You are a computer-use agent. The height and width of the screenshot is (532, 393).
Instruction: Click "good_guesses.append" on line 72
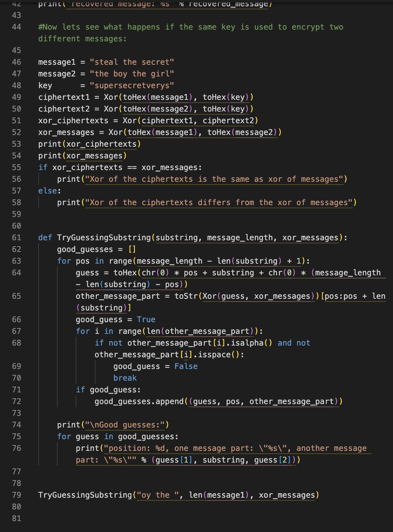(139, 401)
